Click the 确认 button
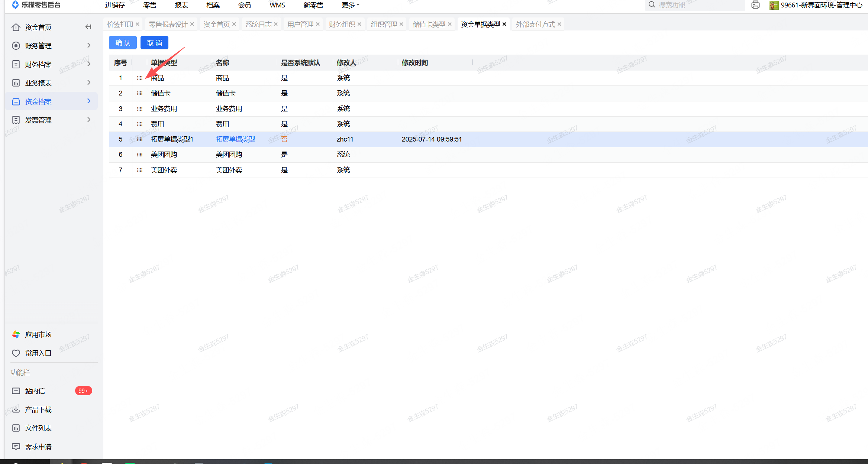868x464 pixels. (123, 43)
